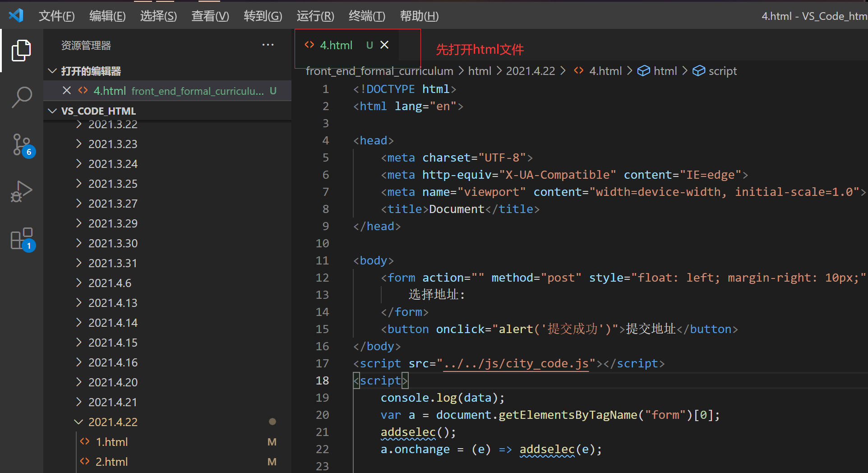This screenshot has width=868, height=473.
Task: Select 2.html in the file tree
Action: point(111,461)
